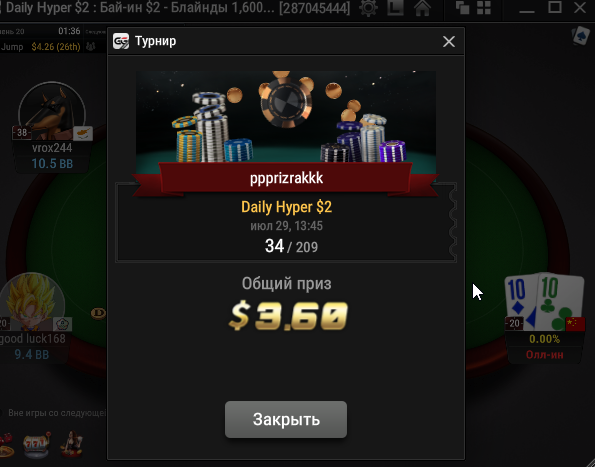The width and height of the screenshot is (595, 467).
Task: Open settings via the gear icon
Action: pyautogui.click(x=368, y=8)
